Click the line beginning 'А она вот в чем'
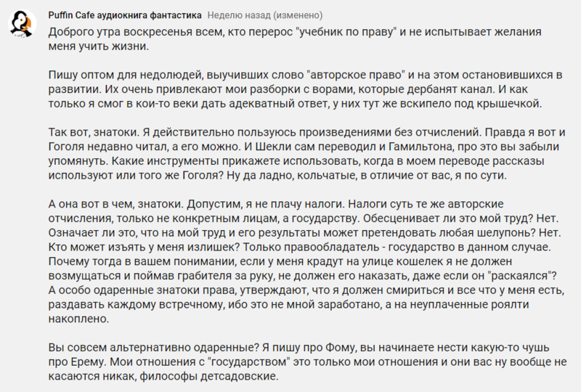 pyautogui.click(x=276, y=204)
